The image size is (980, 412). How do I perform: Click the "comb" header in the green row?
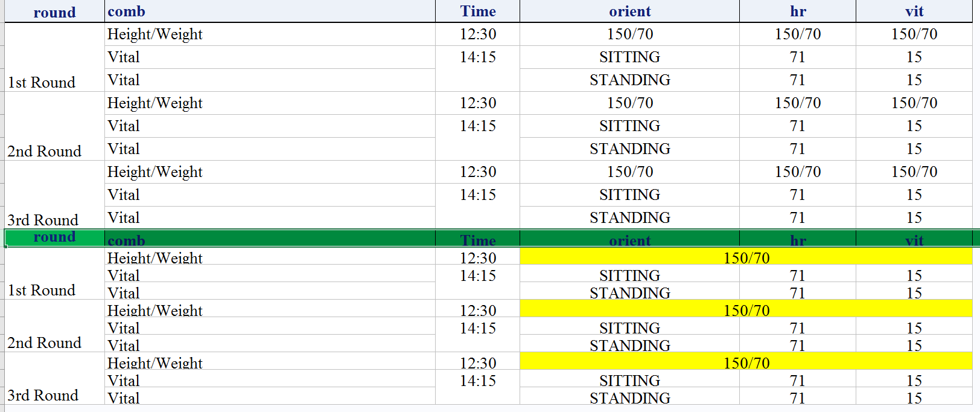tap(127, 240)
